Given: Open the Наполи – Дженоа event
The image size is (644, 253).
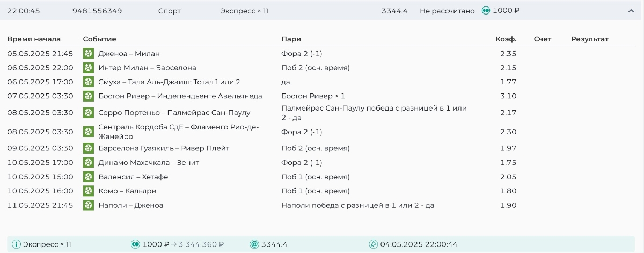Looking at the screenshot, I should (x=130, y=205).
